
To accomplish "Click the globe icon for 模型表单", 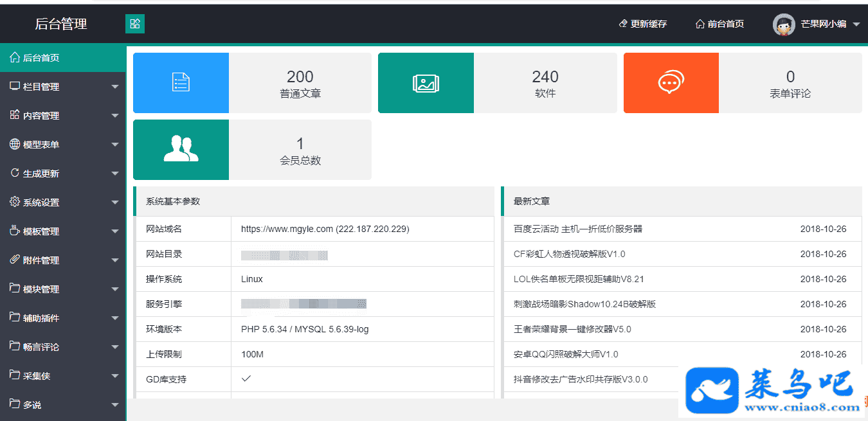I will click(15, 144).
